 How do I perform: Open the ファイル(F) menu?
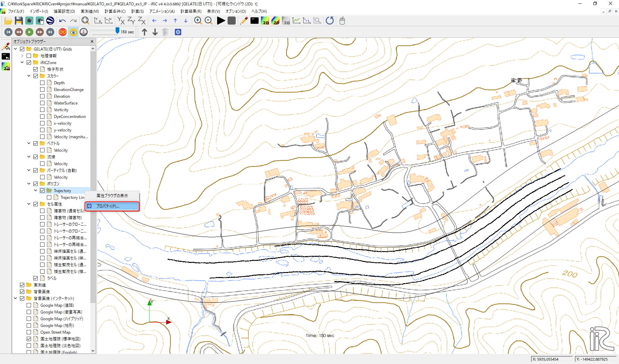(16, 11)
